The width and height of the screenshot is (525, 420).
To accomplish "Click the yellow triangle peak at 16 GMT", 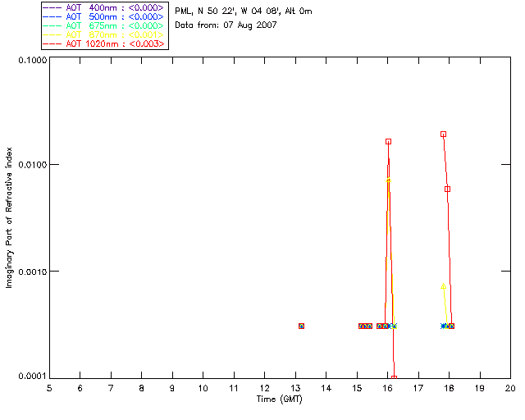I will pos(388,180).
